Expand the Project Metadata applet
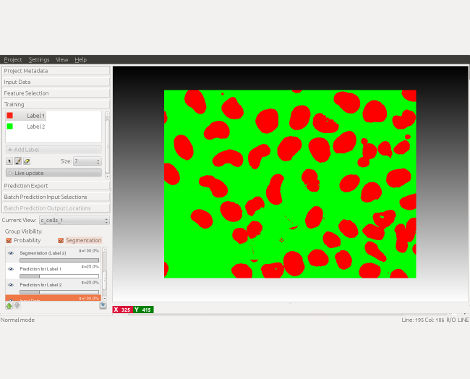The height and width of the screenshot is (379, 470). pyautogui.click(x=56, y=71)
